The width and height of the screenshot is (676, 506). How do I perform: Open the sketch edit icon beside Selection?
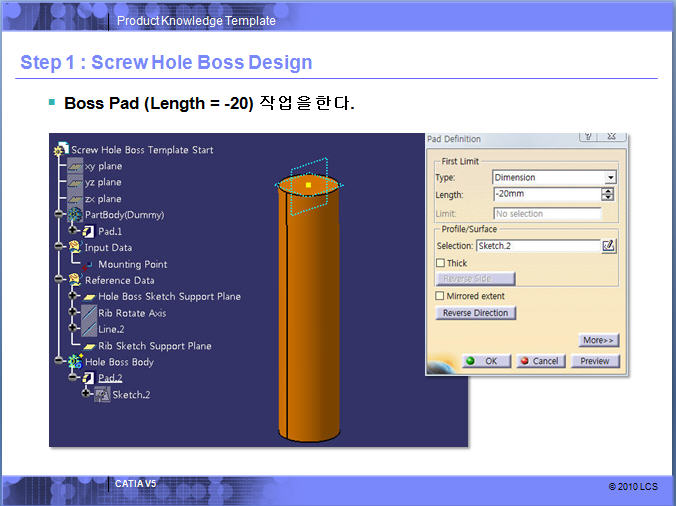pos(608,245)
